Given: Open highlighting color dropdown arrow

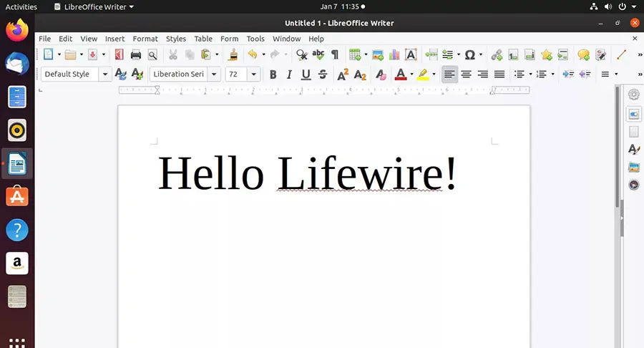Looking at the screenshot, I should point(434,74).
